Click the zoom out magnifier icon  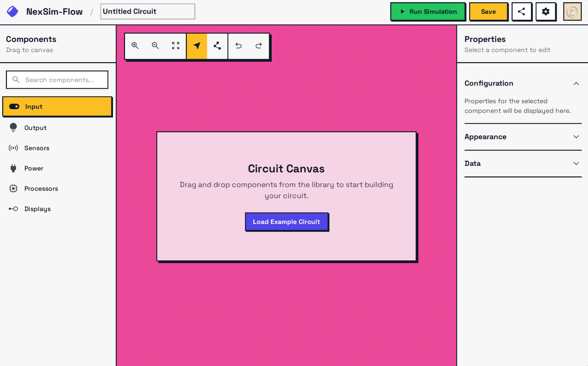[155, 46]
